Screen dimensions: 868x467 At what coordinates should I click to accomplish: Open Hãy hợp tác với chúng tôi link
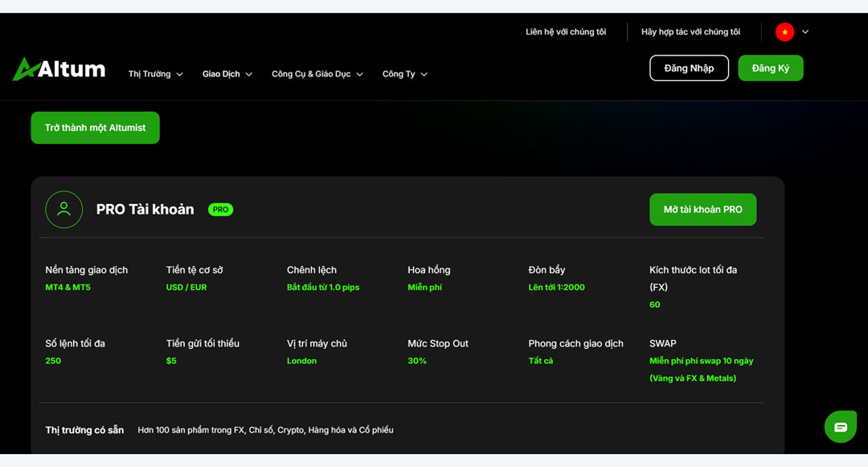[690, 32]
